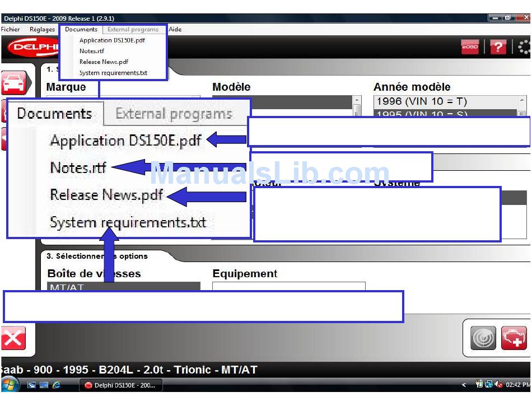
Task: Click the red eOBD icon
Action: (x=470, y=47)
